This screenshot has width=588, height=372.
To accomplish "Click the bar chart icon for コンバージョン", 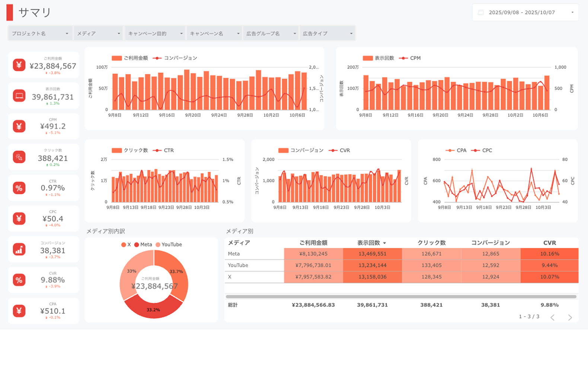I will pos(19,249).
